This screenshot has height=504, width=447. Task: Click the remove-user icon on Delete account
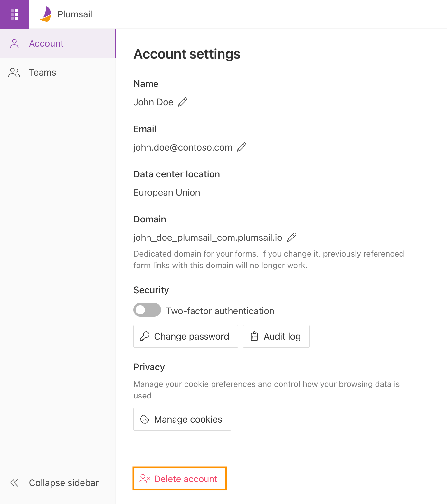145,479
